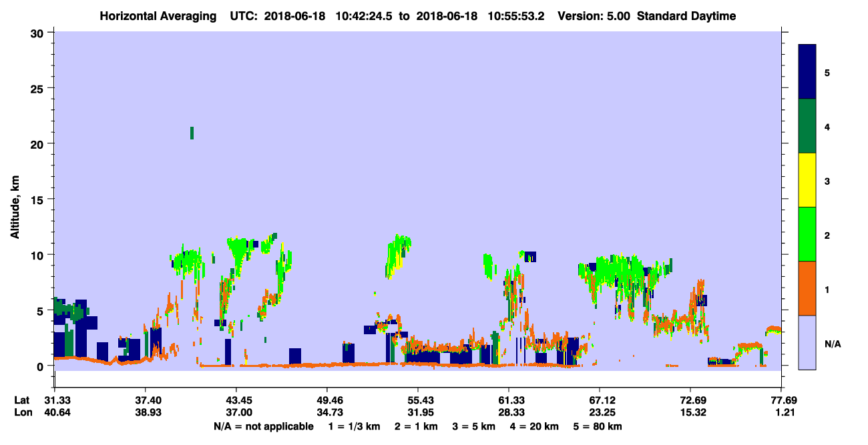Screen dimensions: 868x445
Task: Click longitude value 1.21
Action: pos(785,413)
